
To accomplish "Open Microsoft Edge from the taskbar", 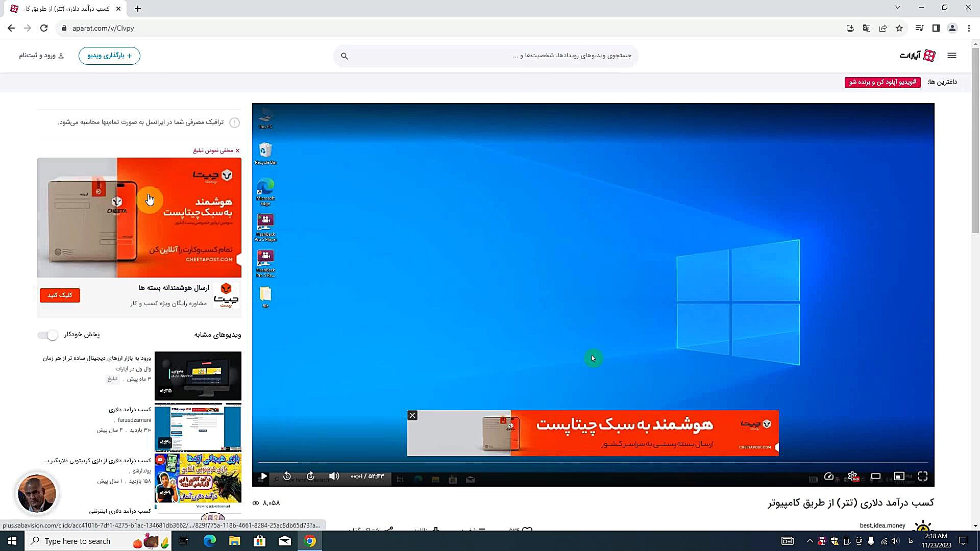I will (x=210, y=541).
